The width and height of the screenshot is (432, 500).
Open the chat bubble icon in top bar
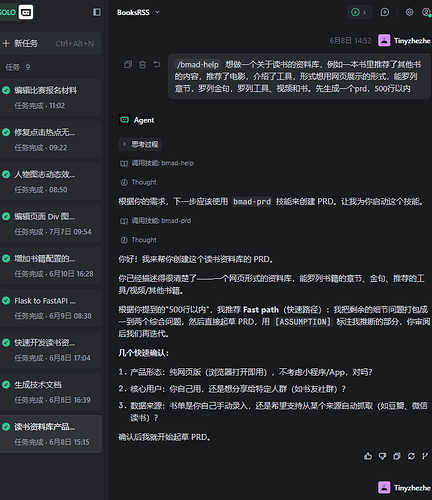pyautogui.click(x=385, y=12)
